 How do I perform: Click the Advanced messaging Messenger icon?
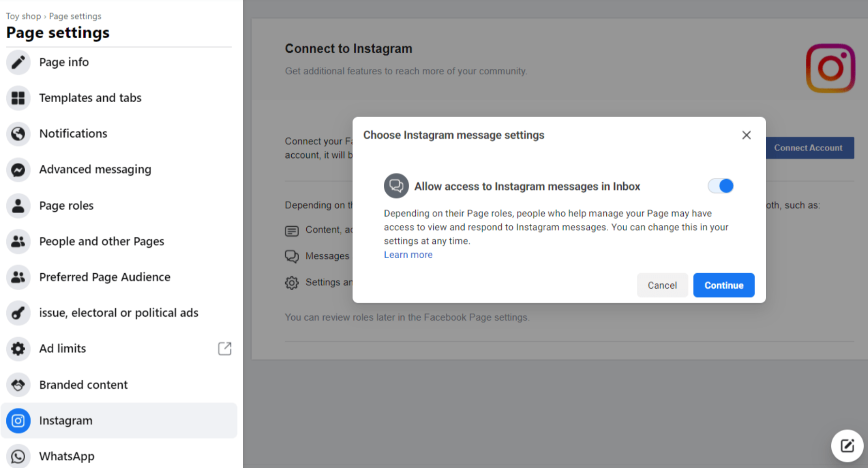[x=18, y=170]
